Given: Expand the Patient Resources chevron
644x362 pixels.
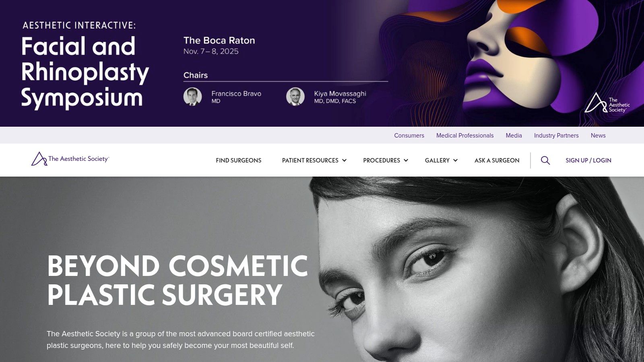Looking at the screenshot, I should click(x=344, y=160).
